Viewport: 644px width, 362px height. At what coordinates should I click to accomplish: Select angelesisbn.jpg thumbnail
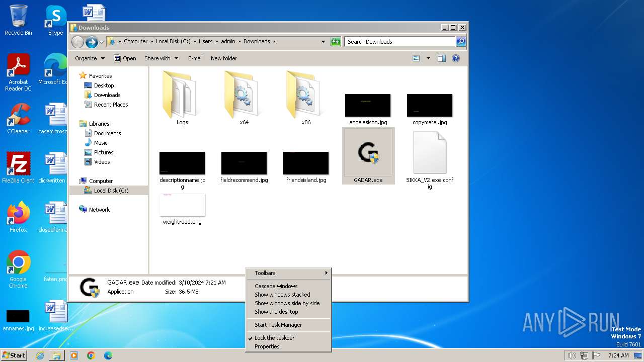point(368,105)
